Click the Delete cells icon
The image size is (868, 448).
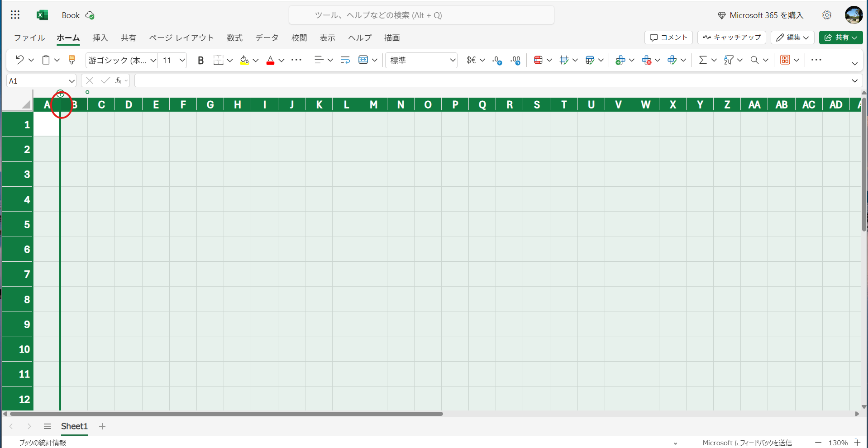point(646,60)
